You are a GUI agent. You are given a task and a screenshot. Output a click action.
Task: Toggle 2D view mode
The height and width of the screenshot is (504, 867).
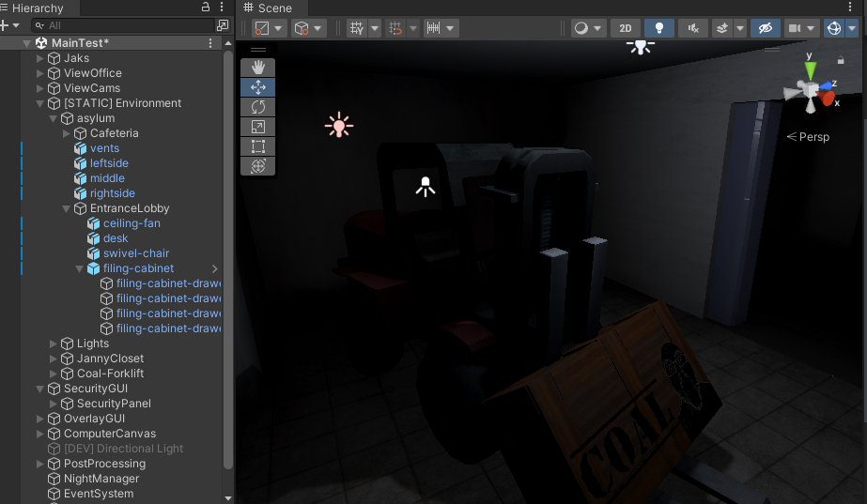(x=626, y=28)
